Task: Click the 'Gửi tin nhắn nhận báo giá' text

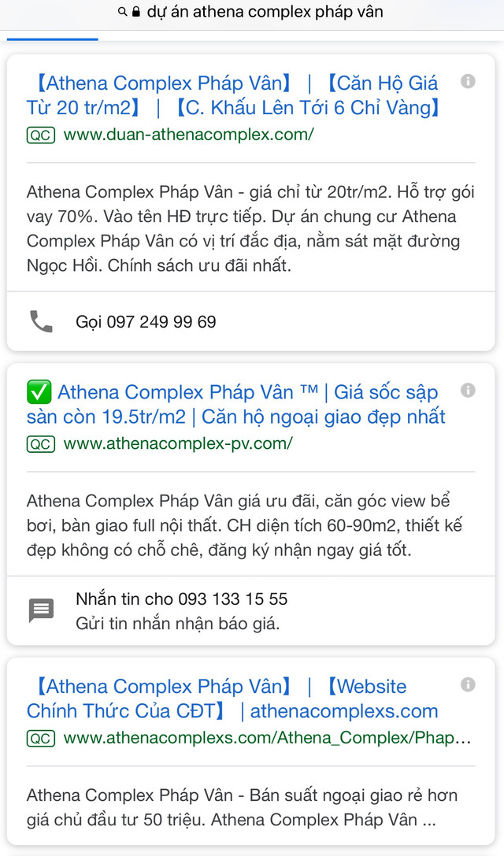Action: pos(178,624)
